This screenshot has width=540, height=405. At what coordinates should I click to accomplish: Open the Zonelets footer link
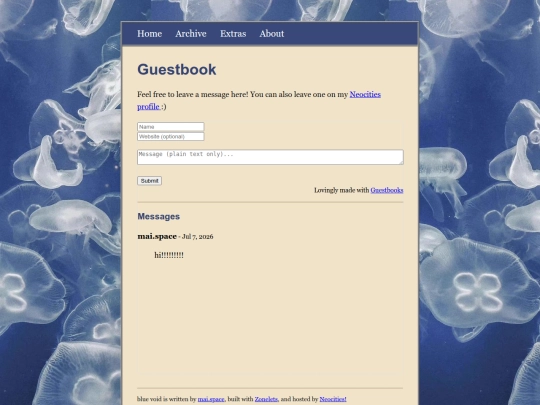coord(266,399)
